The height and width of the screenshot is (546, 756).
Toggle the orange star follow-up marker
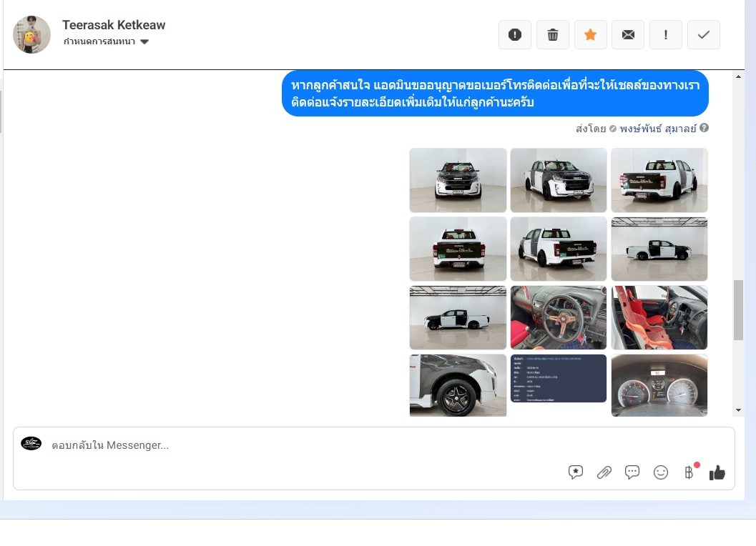pos(590,35)
